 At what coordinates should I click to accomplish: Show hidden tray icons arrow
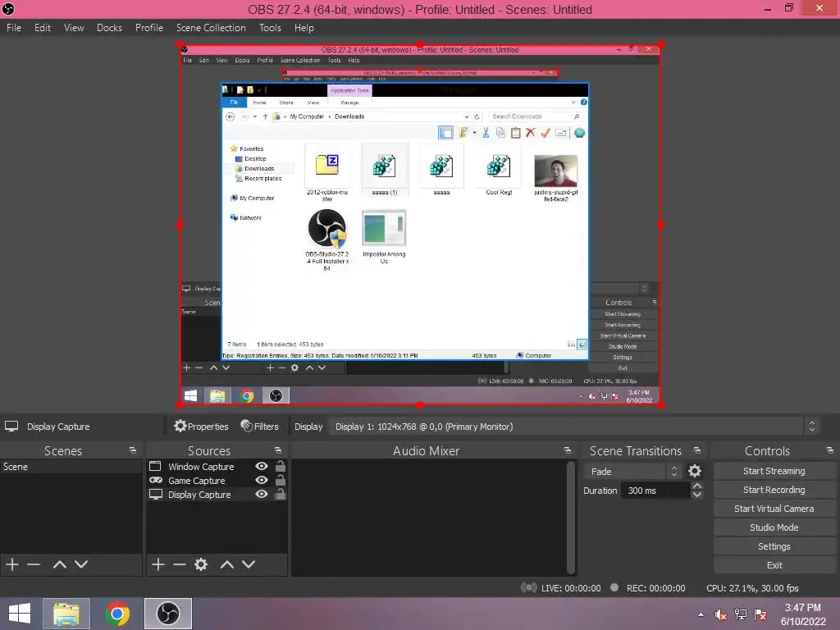pyautogui.click(x=701, y=614)
